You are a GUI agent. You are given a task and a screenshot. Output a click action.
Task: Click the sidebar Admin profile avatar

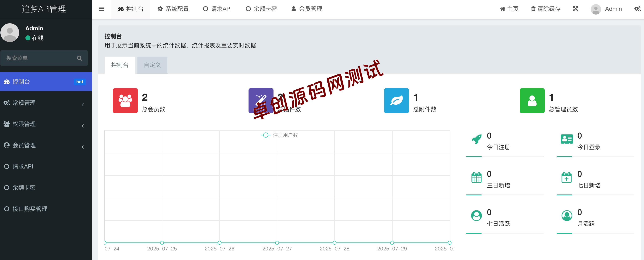(x=10, y=33)
